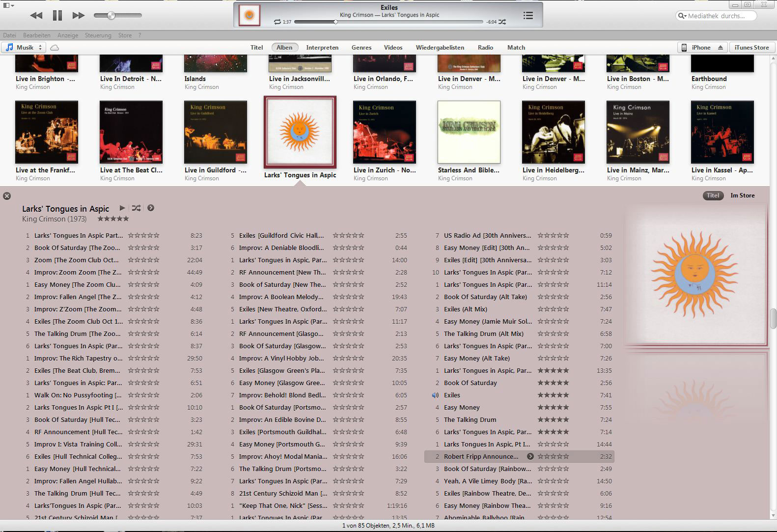The width and height of the screenshot is (777, 532).
Task: Open the Up Next list icon
Action: click(x=528, y=16)
